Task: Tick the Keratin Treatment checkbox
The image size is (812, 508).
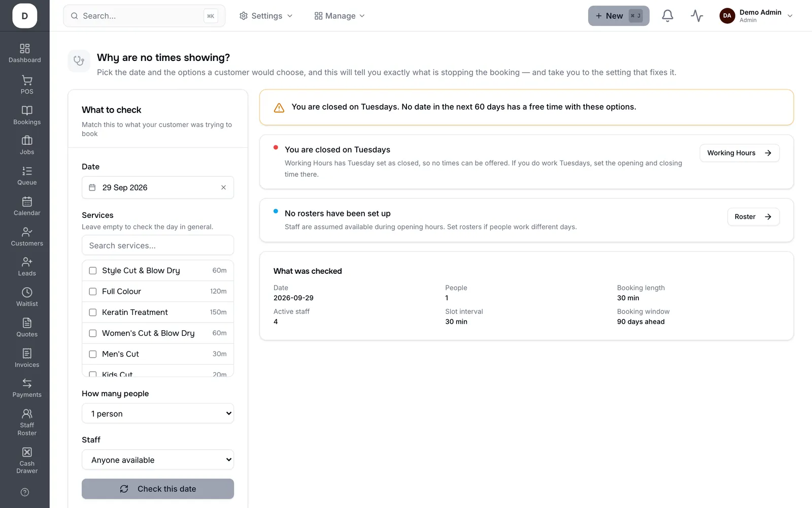Action: pyautogui.click(x=93, y=312)
